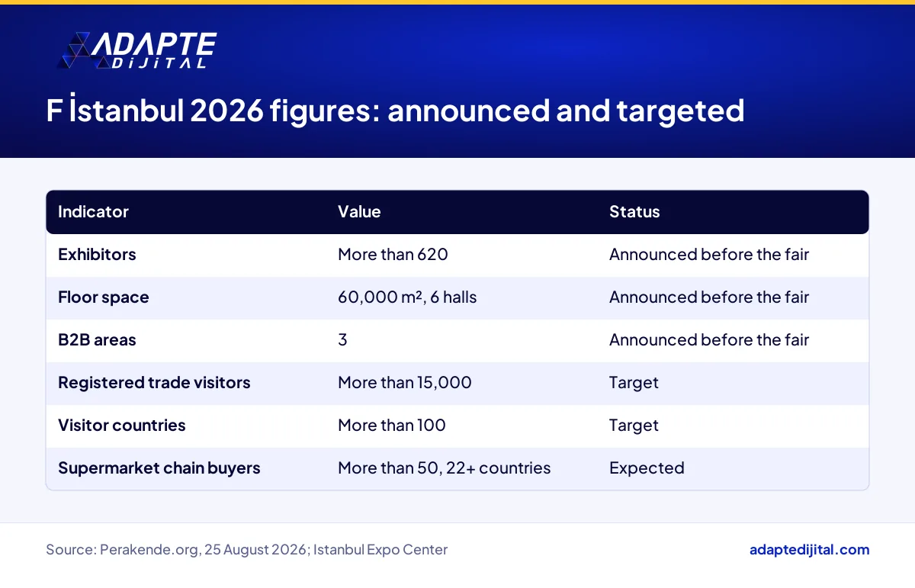
Task: Click the B2B areas value '3'
Action: pos(342,340)
